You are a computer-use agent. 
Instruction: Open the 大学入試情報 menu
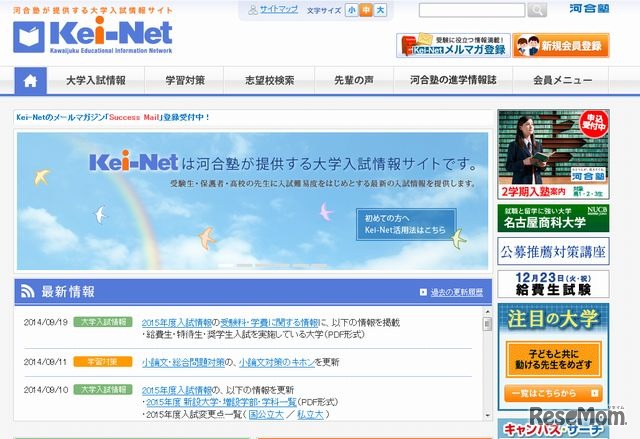click(96, 80)
